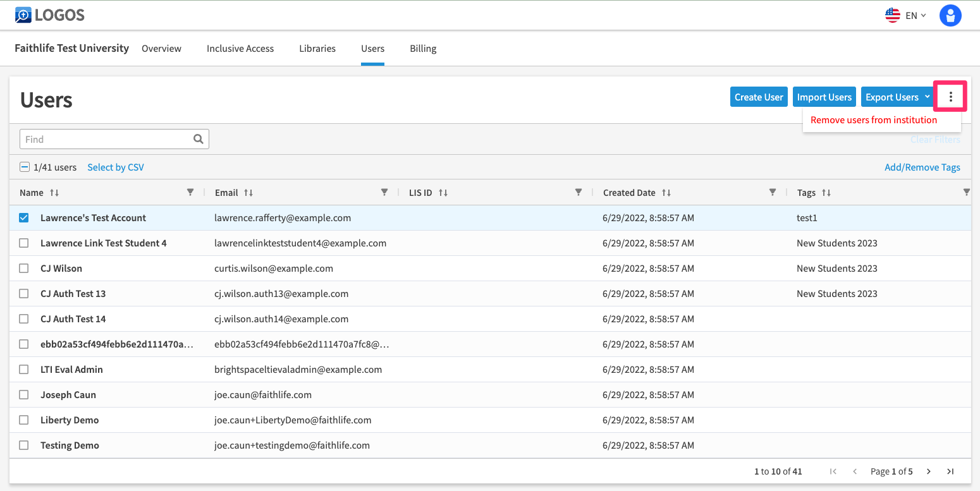
Task: Click the 'Joseph Caun' name cell
Action: pyautogui.click(x=68, y=395)
